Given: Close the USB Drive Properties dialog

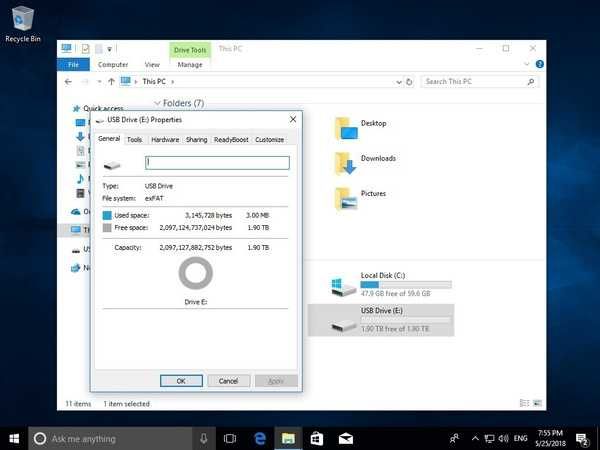Looking at the screenshot, I should 293,119.
